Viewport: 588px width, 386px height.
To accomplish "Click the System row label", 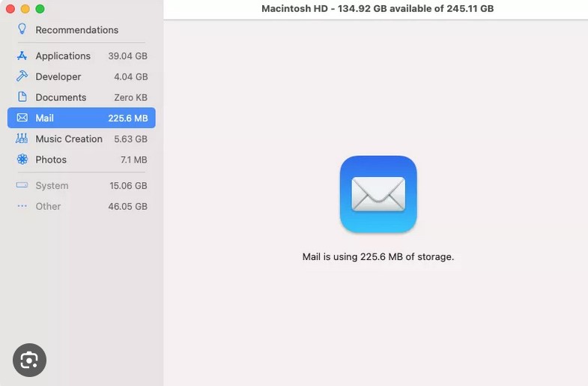I will pos(52,186).
